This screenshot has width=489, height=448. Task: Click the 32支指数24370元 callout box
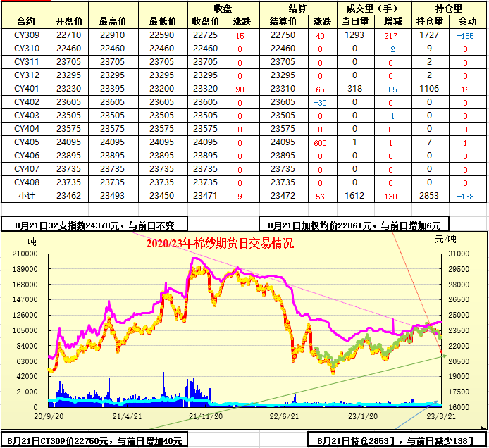pyautogui.click(x=94, y=225)
